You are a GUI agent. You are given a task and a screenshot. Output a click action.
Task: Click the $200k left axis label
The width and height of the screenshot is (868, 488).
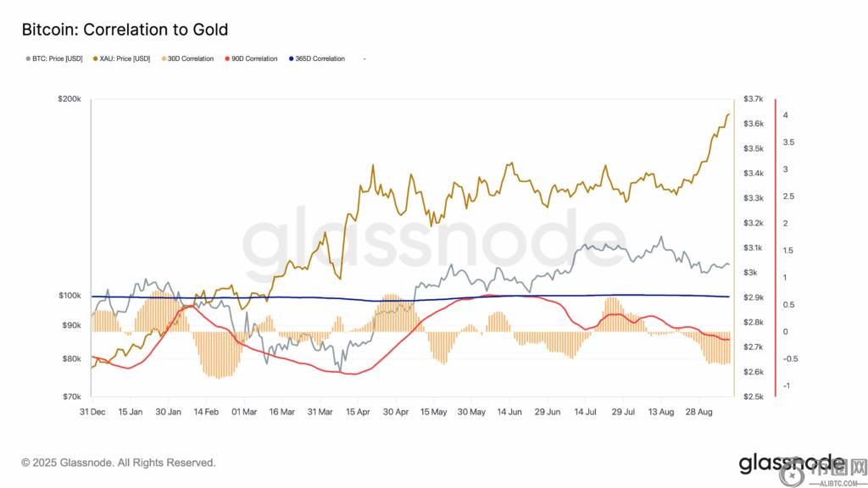[x=69, y=99]
